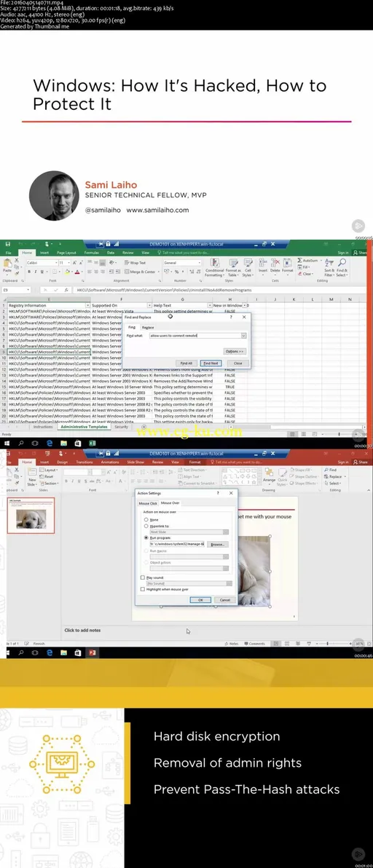Open the Find what history dropdown arrow

[x=243, y=336]
